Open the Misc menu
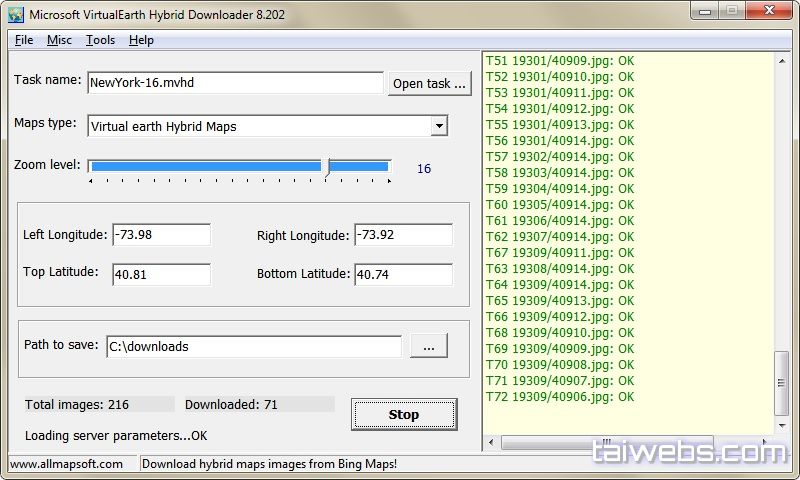 click(59, 40)
